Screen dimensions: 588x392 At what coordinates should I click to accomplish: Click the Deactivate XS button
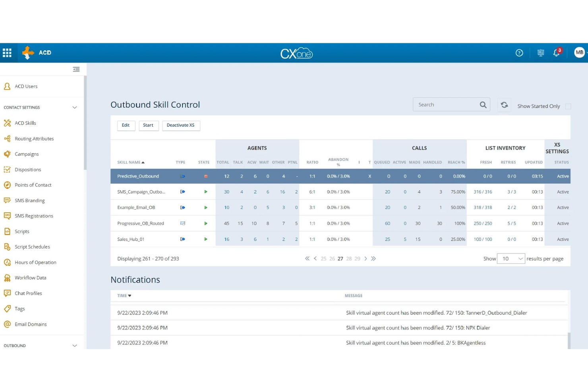(181, 126)
